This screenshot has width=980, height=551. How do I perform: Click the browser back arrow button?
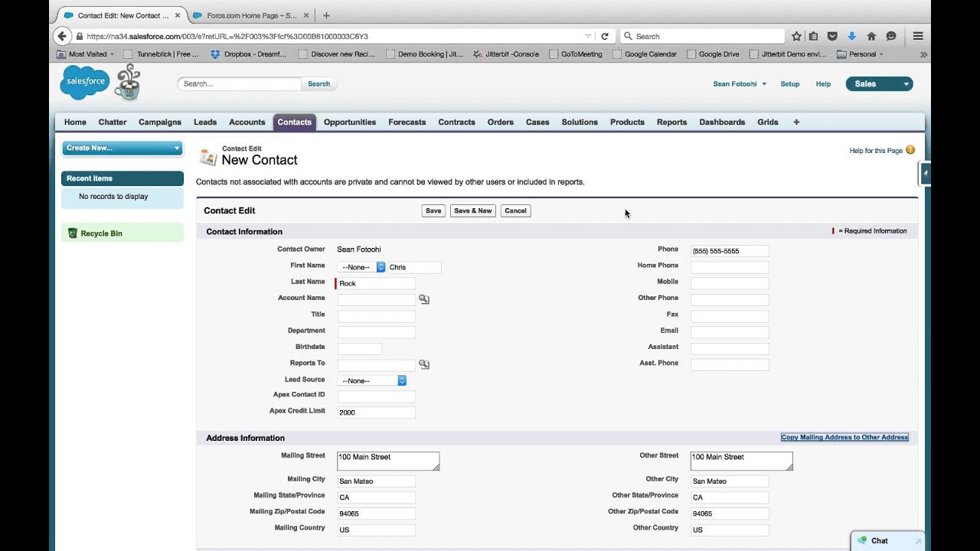[62, 36]
